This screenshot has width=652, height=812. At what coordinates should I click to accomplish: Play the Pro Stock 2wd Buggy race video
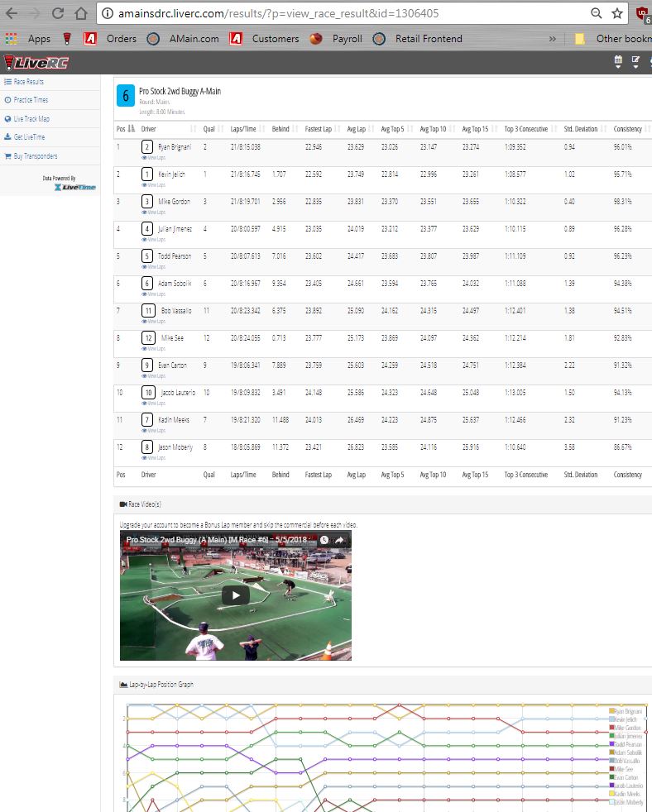tap(235, 595)
